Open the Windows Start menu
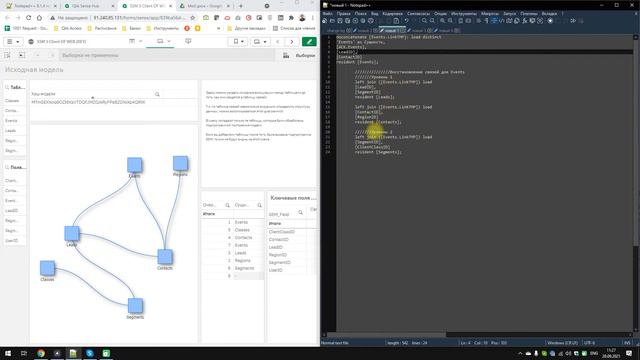This screenshot has width=640, height=360. [8, 353]
